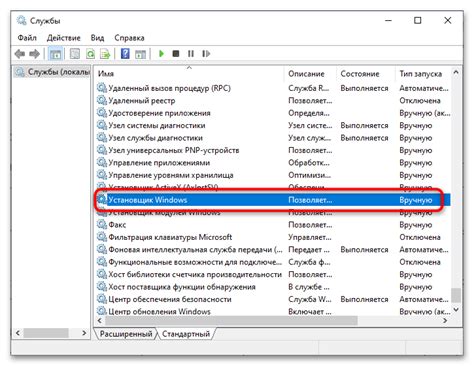Image resolution: width=474 pixels, height=366 pixels.
Task: Select Центр обеспечения безопасности service
Action: 273,299
